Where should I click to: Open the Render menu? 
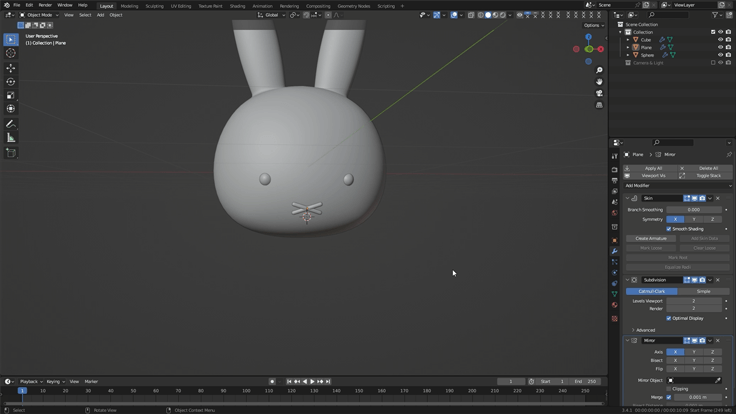tap(45, 5)
